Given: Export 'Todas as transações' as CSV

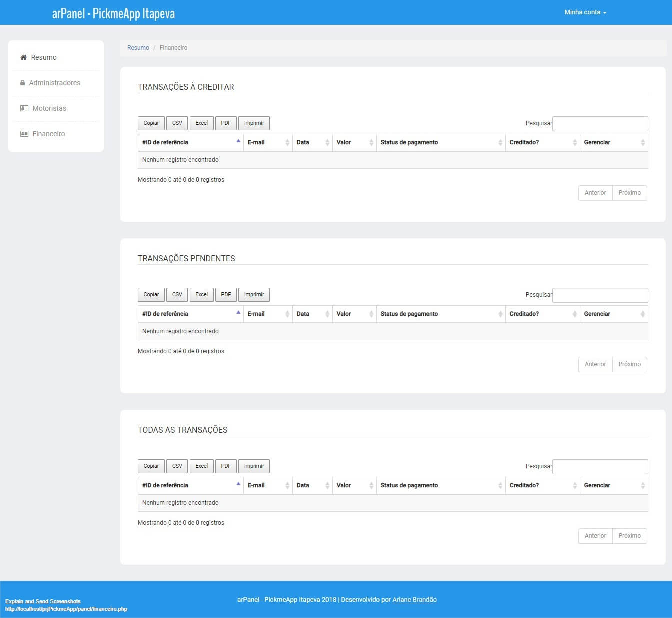Looking at the screenshot, I should click(x=177, y=466).
